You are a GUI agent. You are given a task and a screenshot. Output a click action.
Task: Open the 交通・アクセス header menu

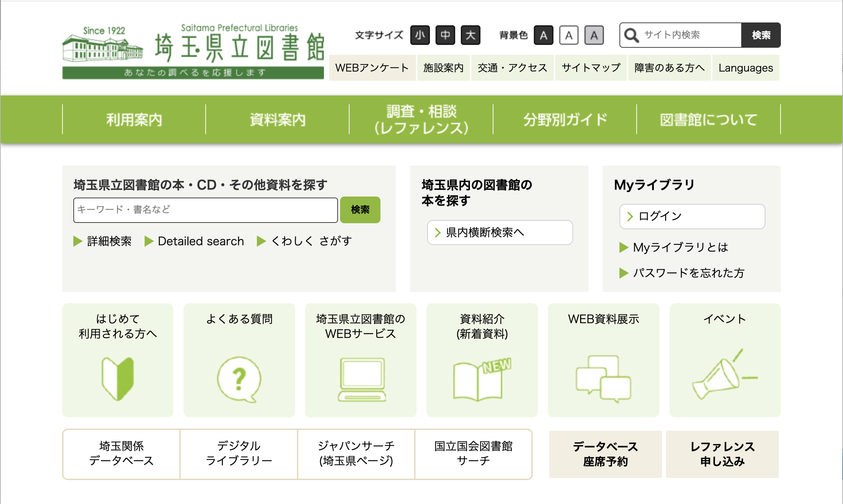(512, 68)
